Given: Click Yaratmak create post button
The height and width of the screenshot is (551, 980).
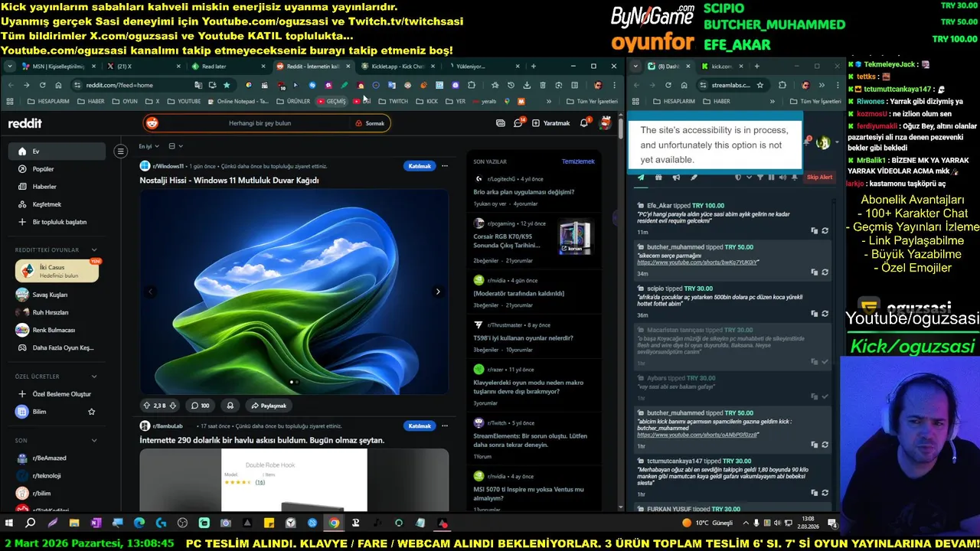Looking at the screenshot, I should (x=550, y=123).
